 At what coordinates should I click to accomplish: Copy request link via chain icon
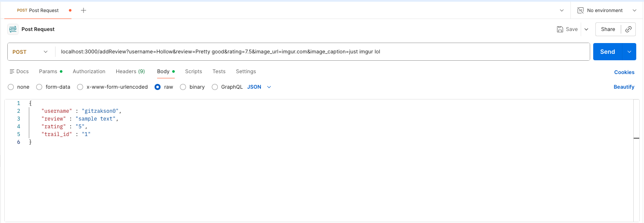point(629,29)
